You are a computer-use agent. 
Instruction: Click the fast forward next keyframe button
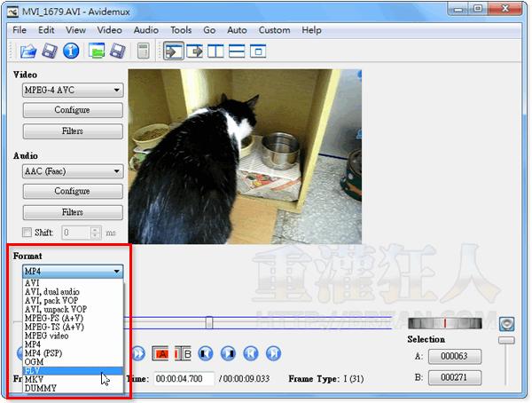138,353
